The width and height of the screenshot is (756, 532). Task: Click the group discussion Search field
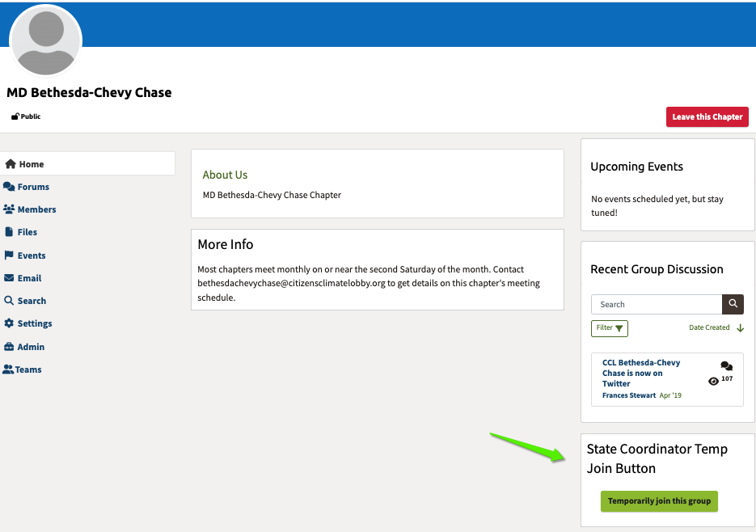coord(657,304)
